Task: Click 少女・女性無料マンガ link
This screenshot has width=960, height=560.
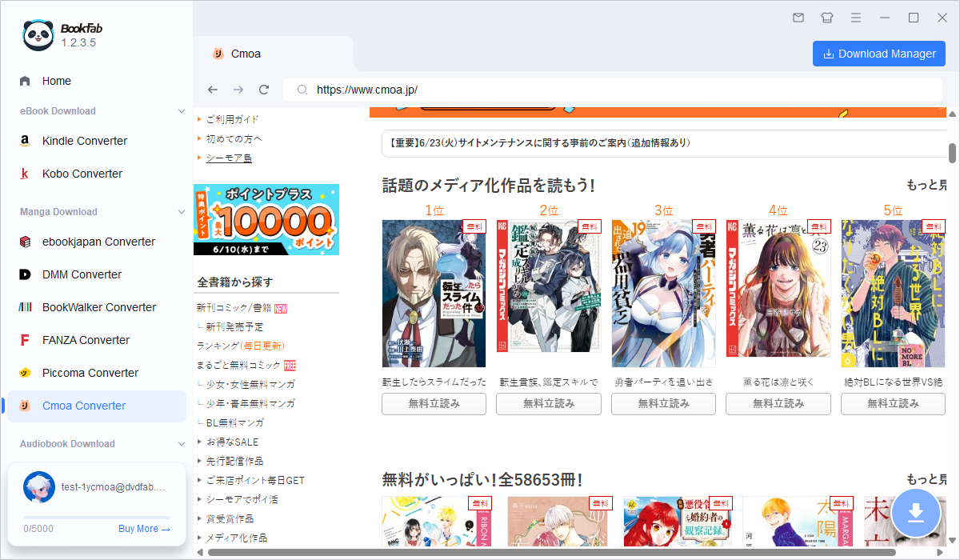Action: (x=250, y=384)
